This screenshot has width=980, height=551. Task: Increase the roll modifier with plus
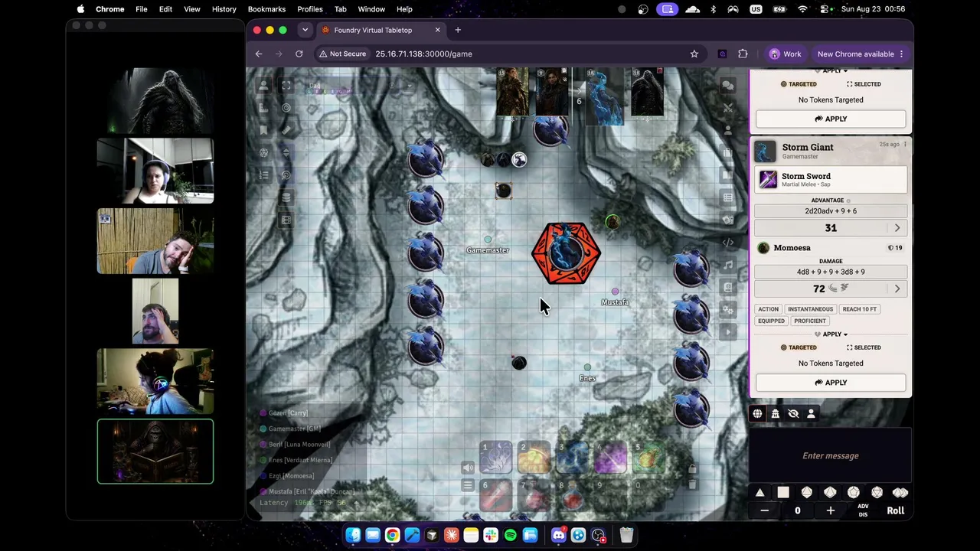(830, 510)
